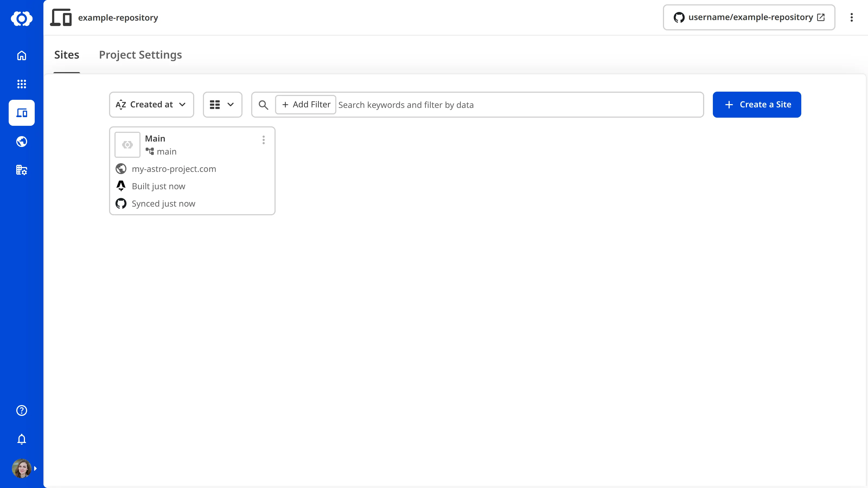Open the header three-dot options menu
868x488 pixels.
(x=851, y=18)
